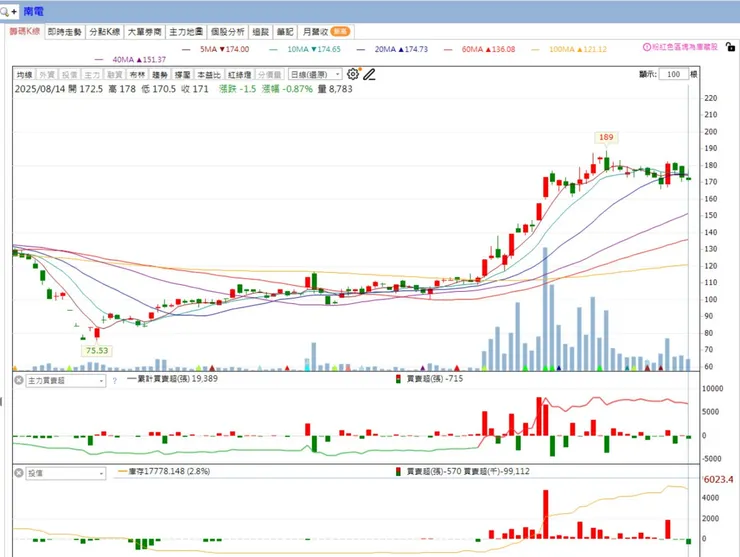Toggle the 分價量 button
The height and width of the screenshot is (557, 740).
[x=269, y=75]
